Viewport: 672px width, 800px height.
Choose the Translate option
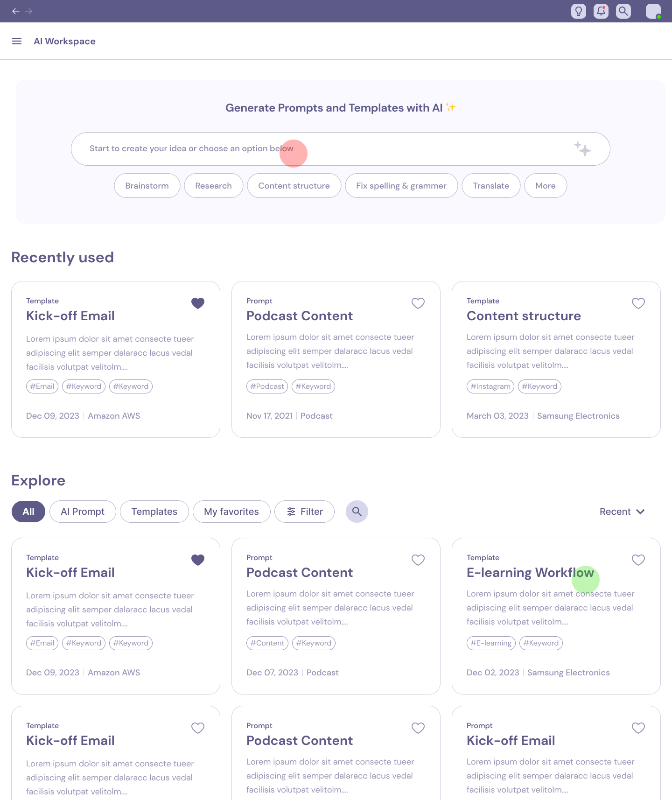(491, 186)
